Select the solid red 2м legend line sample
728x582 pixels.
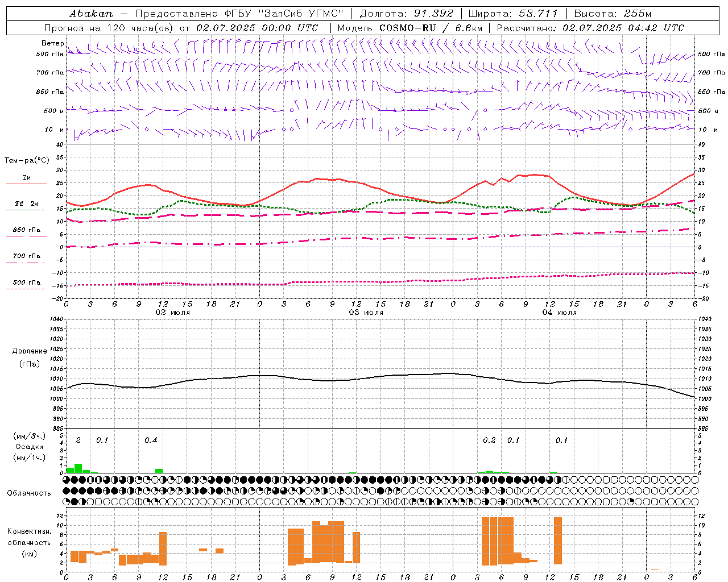tap(26, 184)
